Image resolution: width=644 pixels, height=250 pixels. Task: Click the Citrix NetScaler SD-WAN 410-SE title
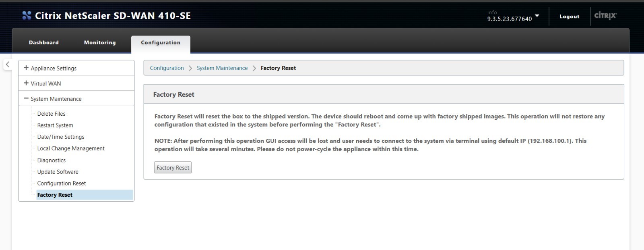coord(113,16)
